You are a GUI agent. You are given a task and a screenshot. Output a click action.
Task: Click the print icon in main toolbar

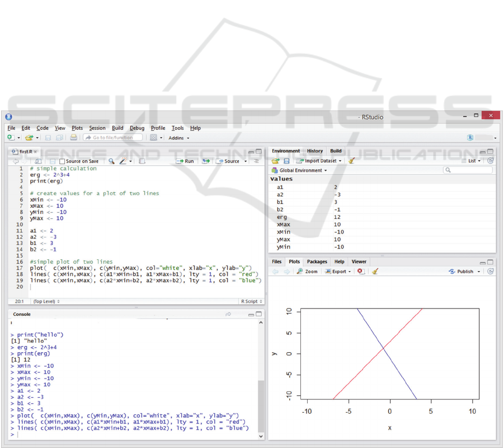click(x=73, y=138)
